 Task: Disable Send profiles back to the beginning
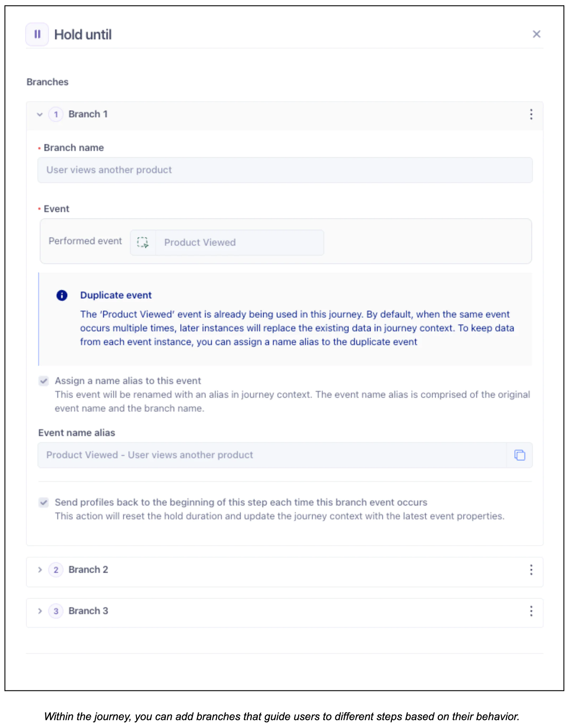point(44,503)
